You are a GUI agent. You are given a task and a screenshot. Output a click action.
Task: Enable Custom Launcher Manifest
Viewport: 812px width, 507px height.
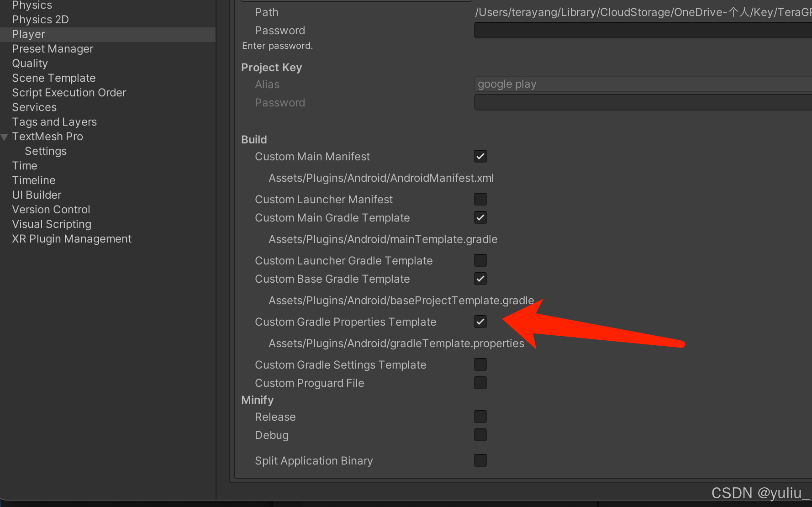click(x=480, y=199)
